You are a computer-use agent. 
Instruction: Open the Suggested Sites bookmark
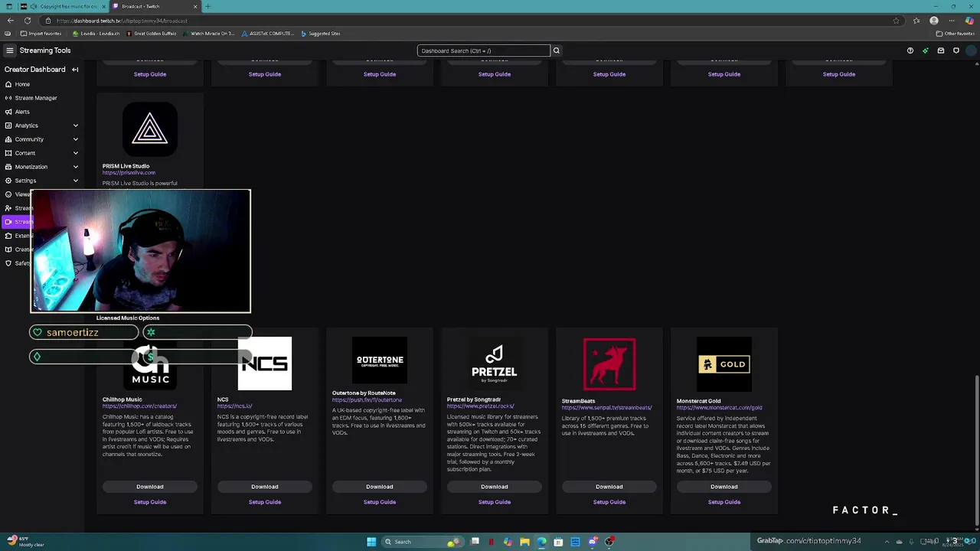tap(321, 34)
